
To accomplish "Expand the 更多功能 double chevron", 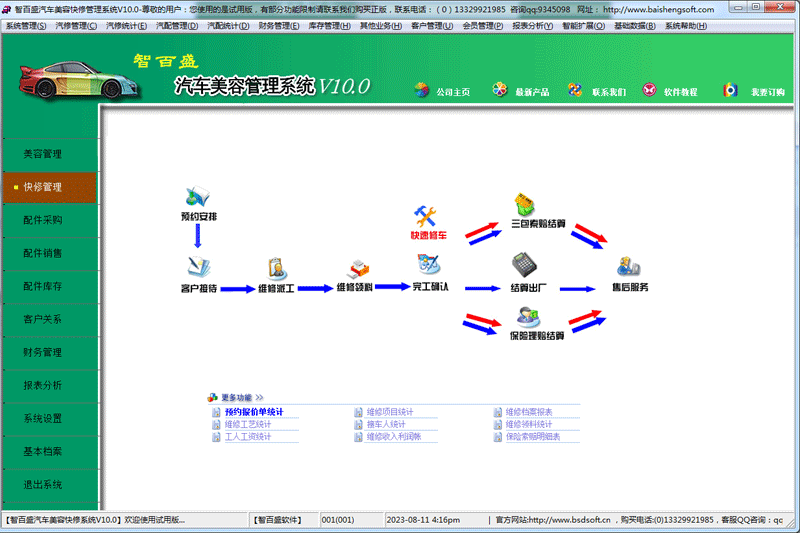I will coord(259,397).
